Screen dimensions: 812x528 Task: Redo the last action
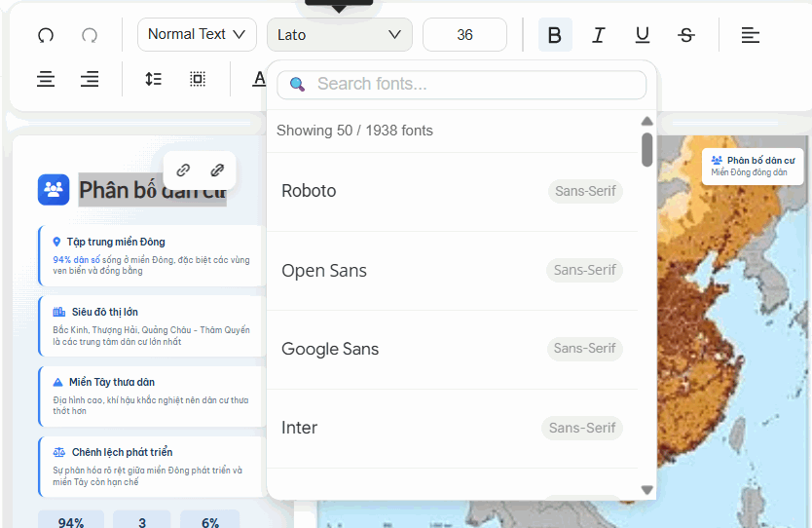90,35
